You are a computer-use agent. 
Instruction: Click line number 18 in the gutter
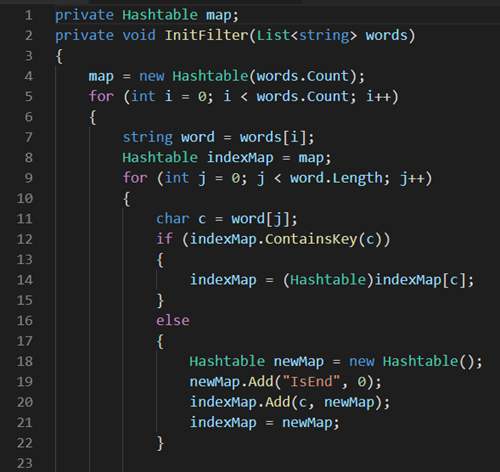click(24, 361)
